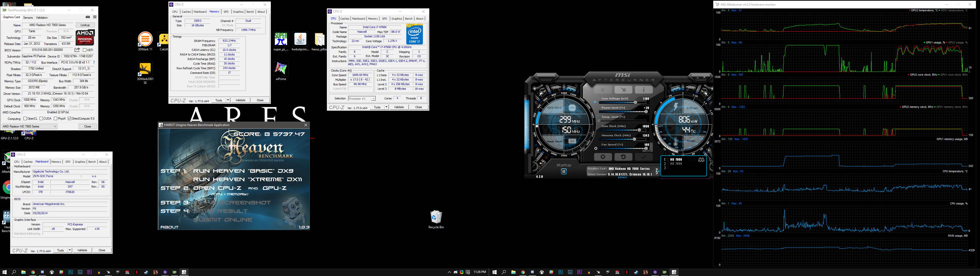Open Tools dropdown arrow in CPU-Z Mainboard window
The height and width of the screenshot is (276, 980).
(70, 250)
